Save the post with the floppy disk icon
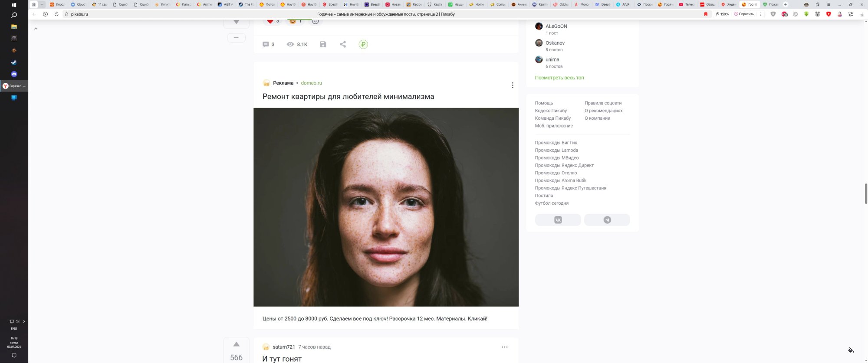 [323, 44]
